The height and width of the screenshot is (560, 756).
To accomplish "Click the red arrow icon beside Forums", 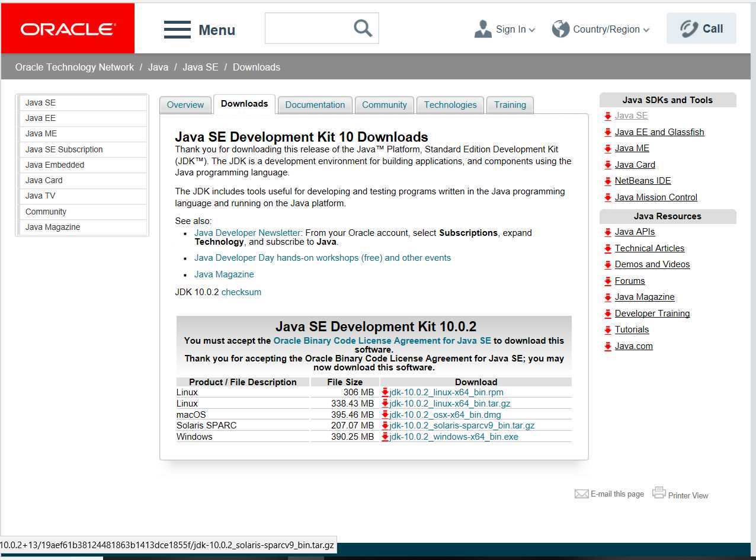I will (x=608, y=281).
